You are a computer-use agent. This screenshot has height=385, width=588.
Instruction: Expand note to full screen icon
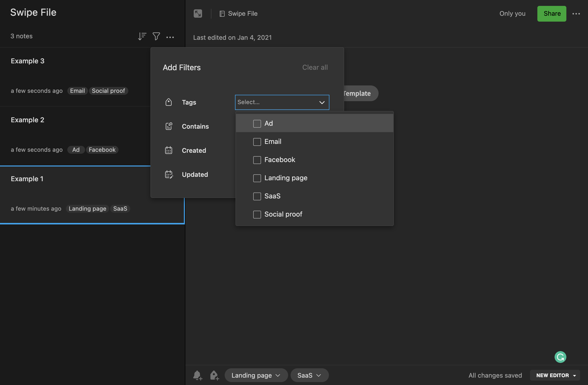198,14
